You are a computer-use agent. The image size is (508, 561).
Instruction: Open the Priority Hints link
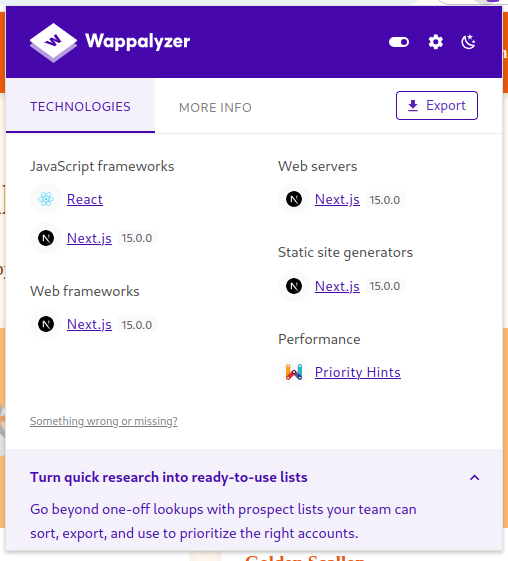click(358, 372)
